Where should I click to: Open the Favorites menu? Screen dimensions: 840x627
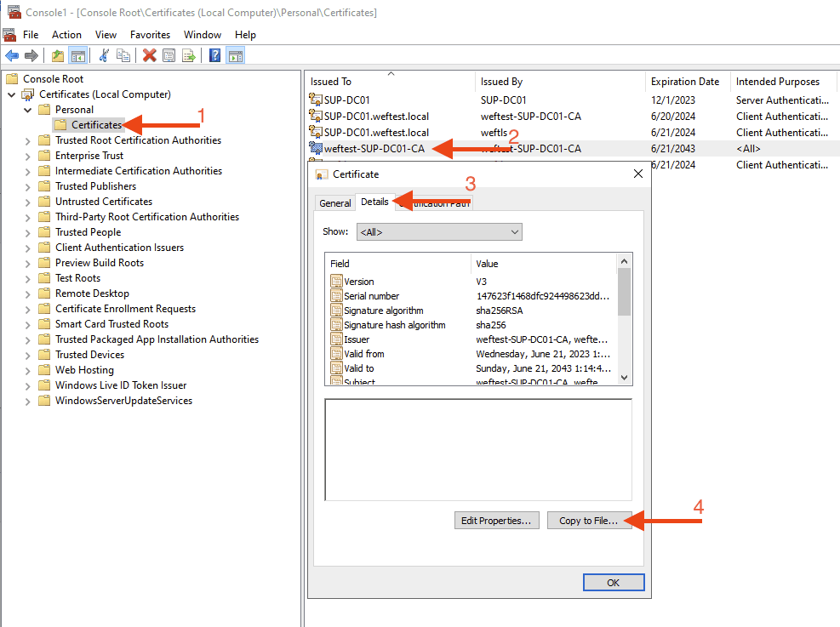(150, 35)
